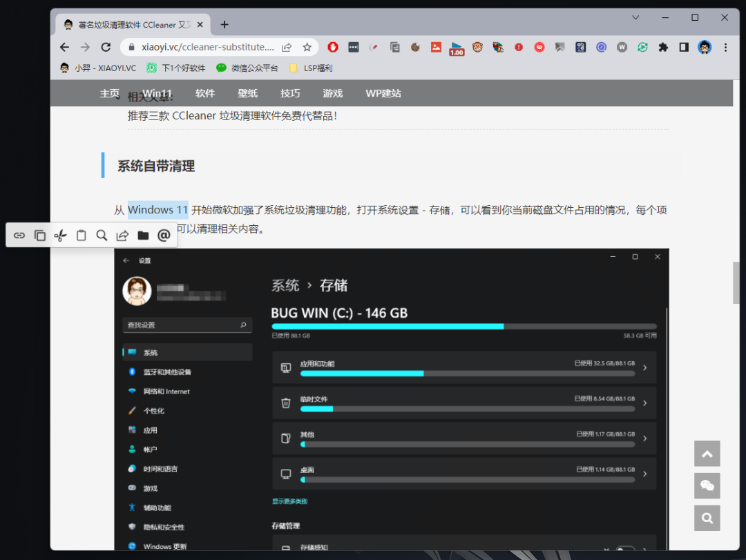The height and width of the screenshot is (560, 746).
Task: Click the 显示更多类别 link
Action: [289, 501]
